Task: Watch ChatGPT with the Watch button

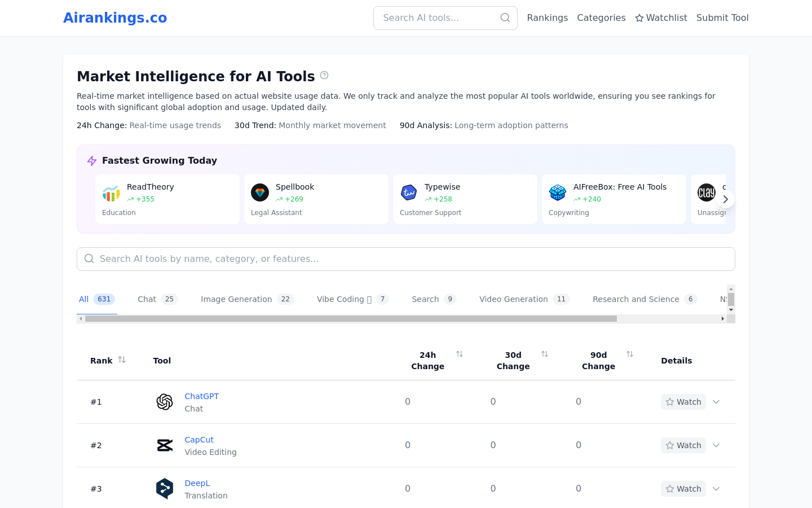Action: point(683,402)
